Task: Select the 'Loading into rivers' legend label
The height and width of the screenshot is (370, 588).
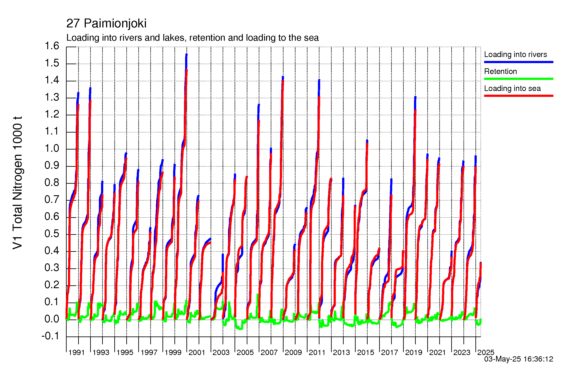Action: coord(515,54)
